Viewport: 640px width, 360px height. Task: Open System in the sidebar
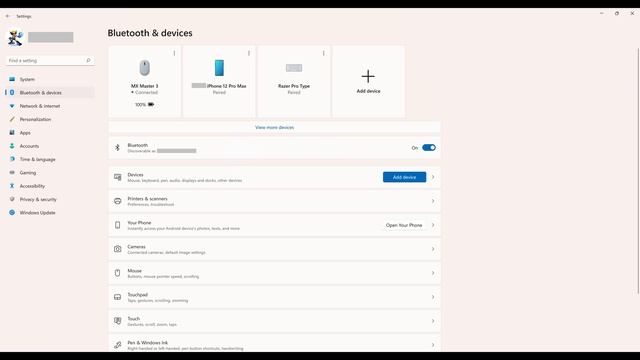pyautogui.click(x=50, y=79)
